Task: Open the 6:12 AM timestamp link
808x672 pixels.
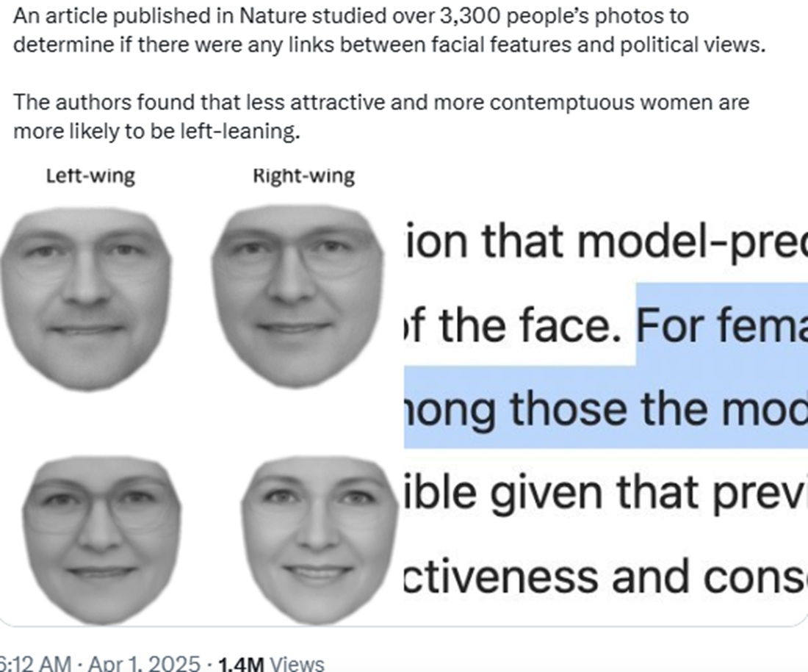Action: (35, 662)
